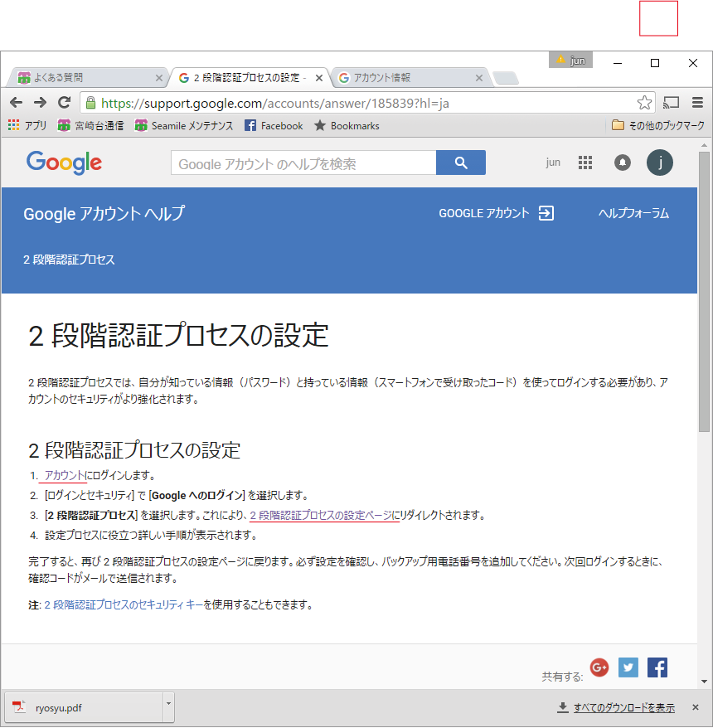
Task: Click the jun profile button in title bar
Action: tap(570, 60)
